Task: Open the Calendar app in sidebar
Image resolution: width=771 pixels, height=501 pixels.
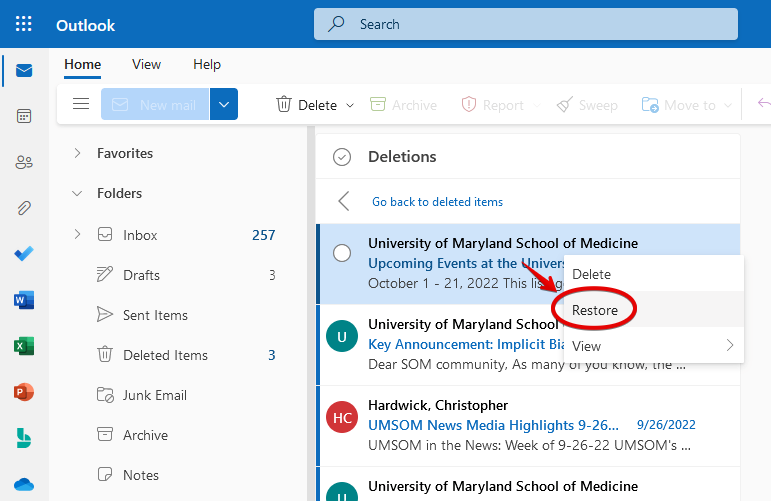Action: (24, 116)
